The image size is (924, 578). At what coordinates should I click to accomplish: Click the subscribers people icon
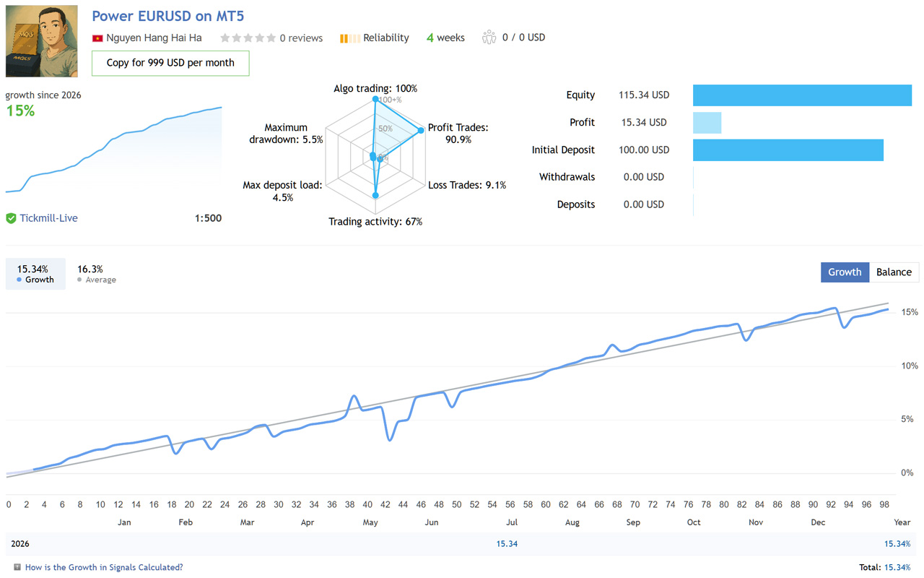(489, 37)
